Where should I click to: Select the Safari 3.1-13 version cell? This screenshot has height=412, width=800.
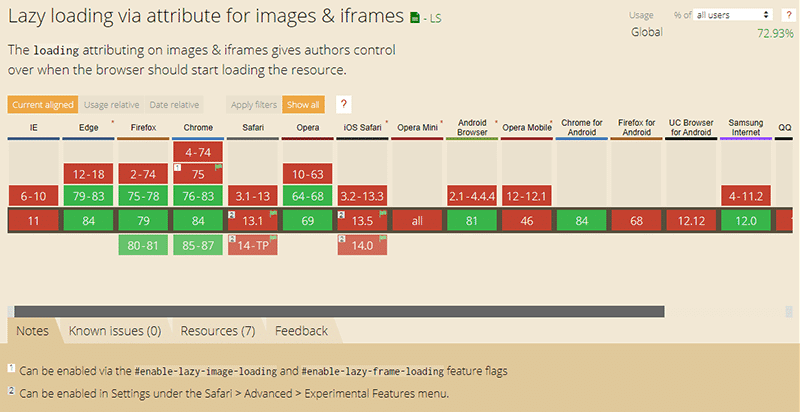tap(253, 196)
